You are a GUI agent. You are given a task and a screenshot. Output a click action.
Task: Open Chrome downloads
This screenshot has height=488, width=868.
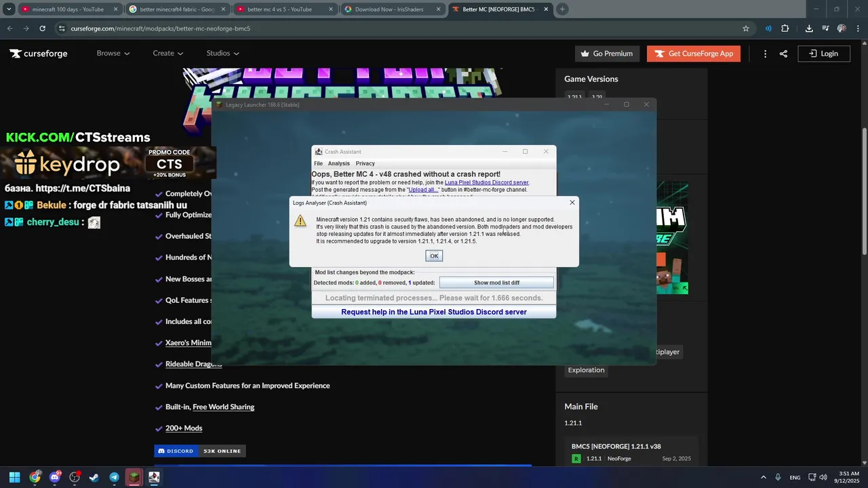pos(809,28)
